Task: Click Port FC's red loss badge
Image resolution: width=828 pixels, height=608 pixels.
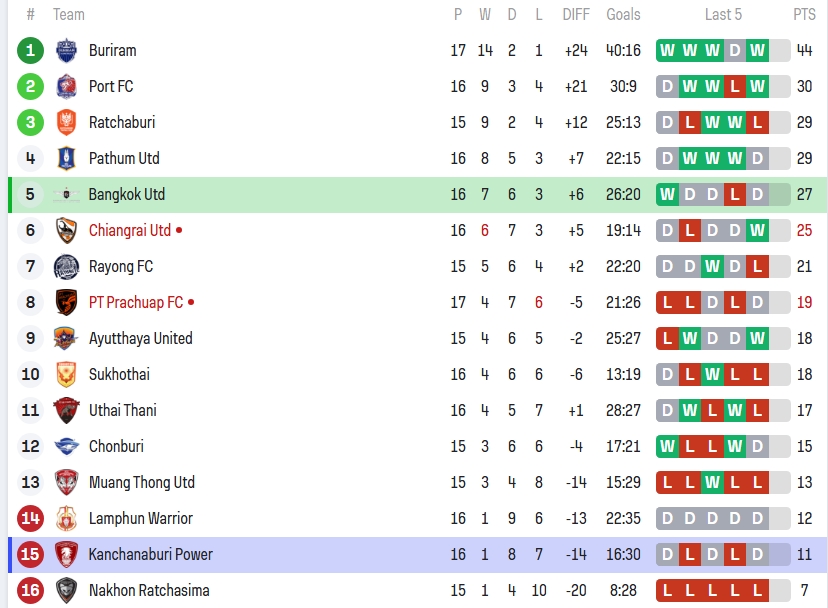Action: pos(735,86)
